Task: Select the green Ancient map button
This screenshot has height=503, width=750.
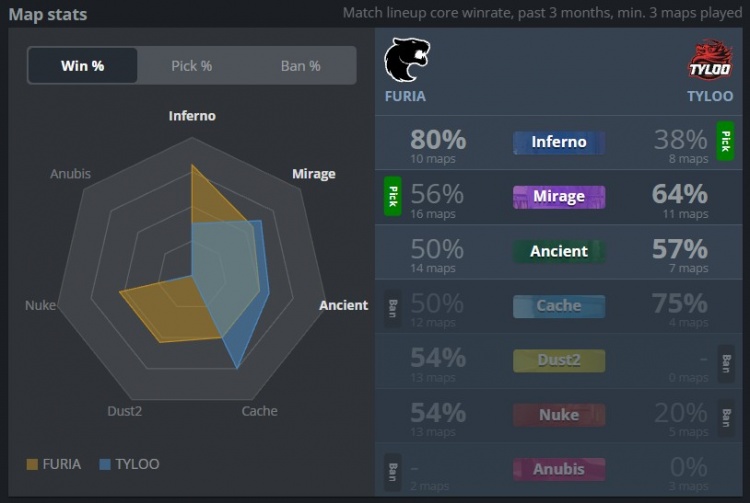Action: tap(559, 251)
